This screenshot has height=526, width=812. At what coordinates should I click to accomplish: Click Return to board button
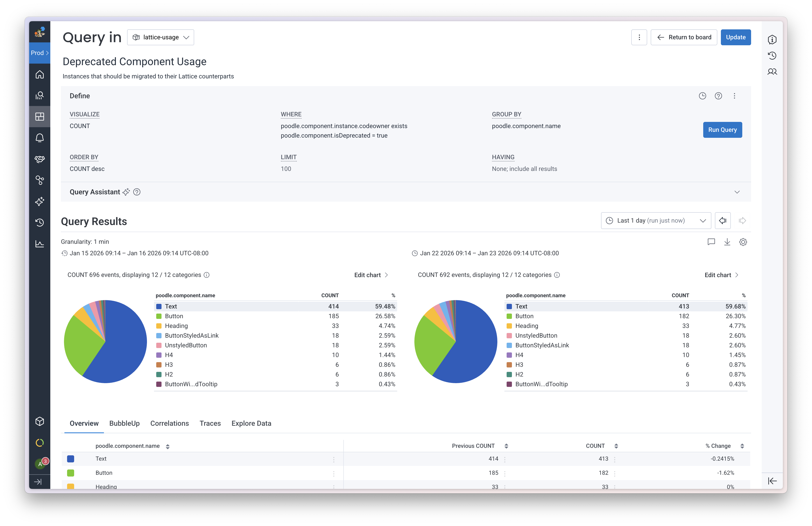click(x=684, y=37)
